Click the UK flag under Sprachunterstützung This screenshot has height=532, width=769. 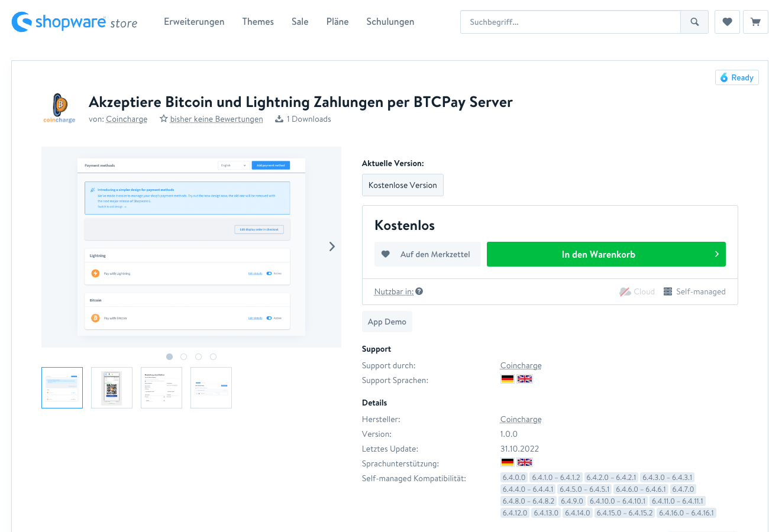click(525, 463)
